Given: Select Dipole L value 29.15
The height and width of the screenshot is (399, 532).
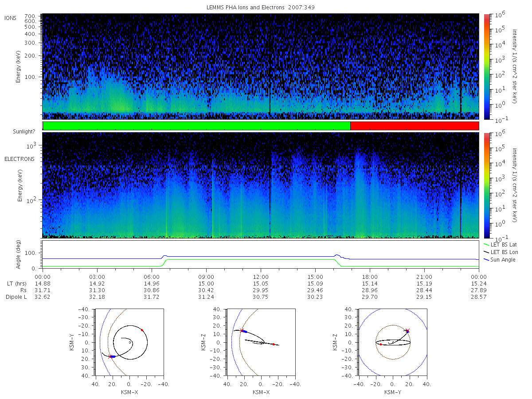Looking at the screenshot, I should [424, 297].
